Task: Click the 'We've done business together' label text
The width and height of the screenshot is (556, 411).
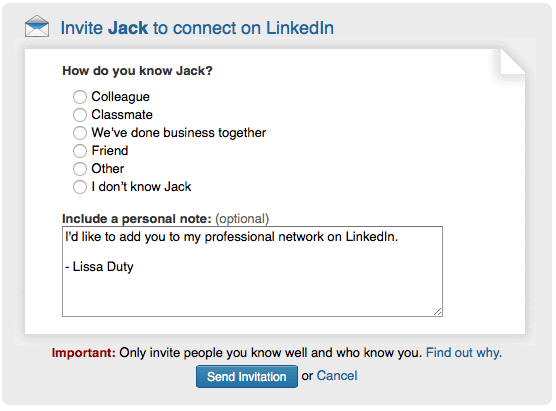Action: pos(179,133)
